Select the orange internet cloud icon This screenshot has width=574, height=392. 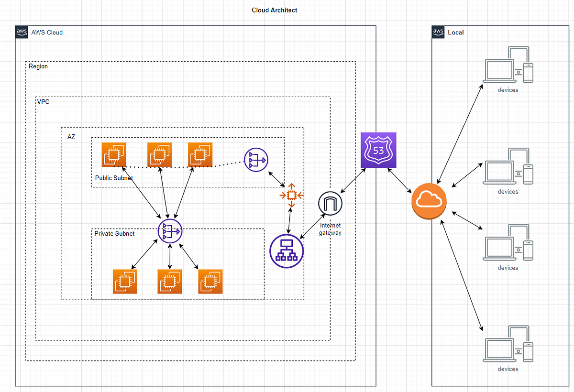point(429,201)
